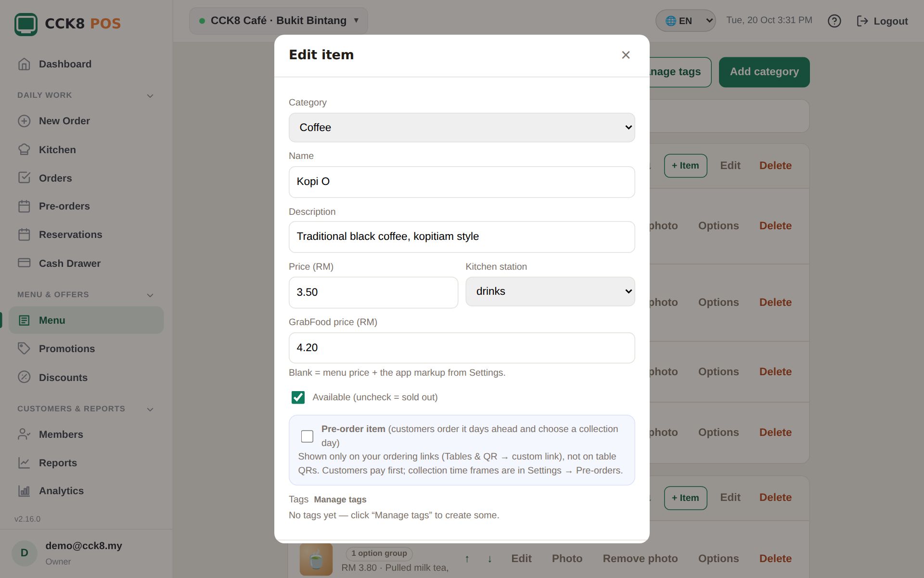Viewport: 924px width, 578px height.
Task: Collapse the Customers & Reports section
Action: point(150,409)
